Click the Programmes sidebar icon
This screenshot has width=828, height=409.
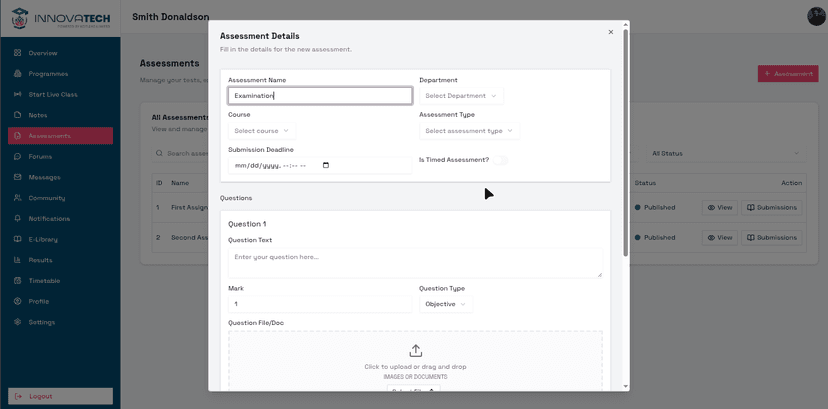point(18,74)
